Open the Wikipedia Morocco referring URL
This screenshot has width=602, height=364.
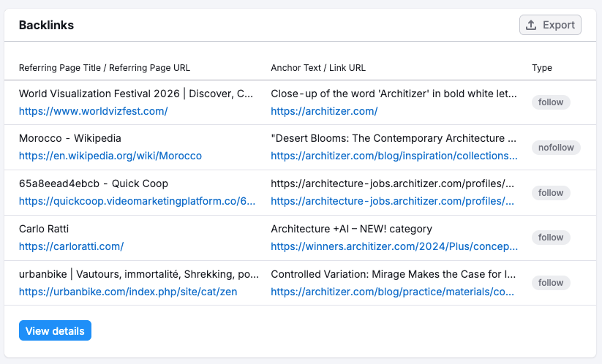[110, 156]
